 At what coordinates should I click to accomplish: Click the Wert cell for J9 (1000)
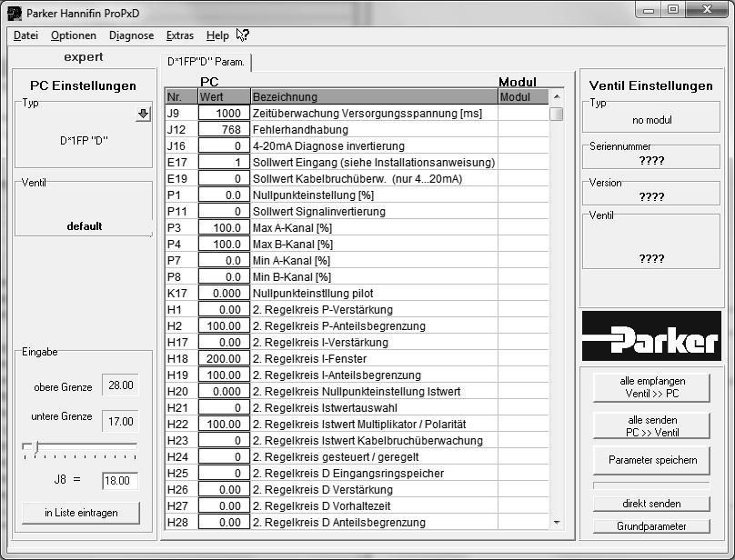(224, 113)
